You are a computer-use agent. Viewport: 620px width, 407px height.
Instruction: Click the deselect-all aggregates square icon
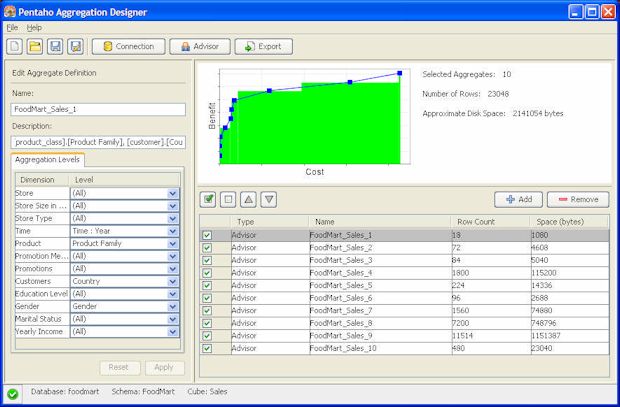[x=228, y=199]
